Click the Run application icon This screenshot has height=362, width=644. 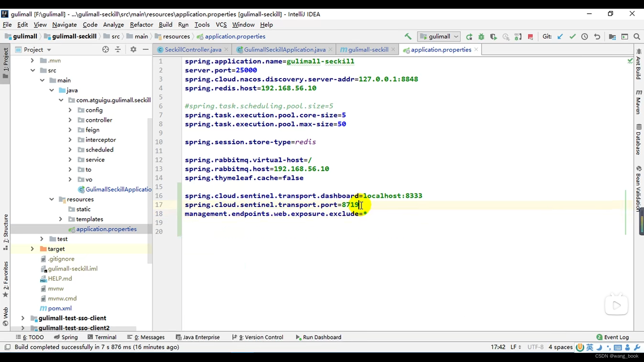coord(469,37)
